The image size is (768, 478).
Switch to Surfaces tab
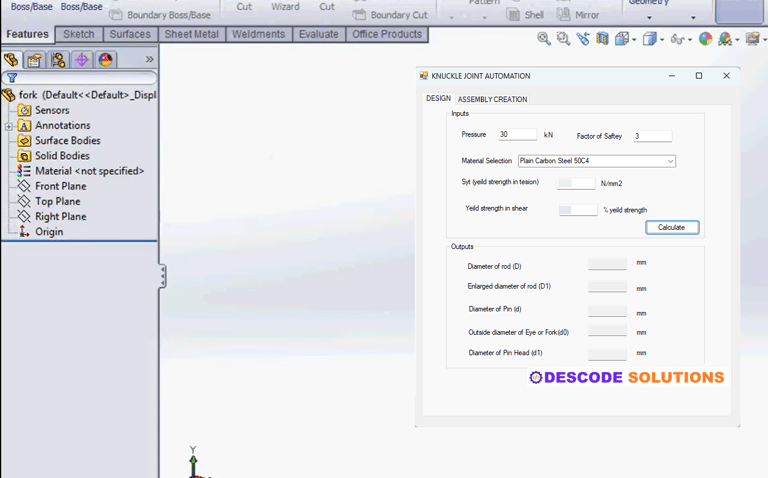coord(130,34)
